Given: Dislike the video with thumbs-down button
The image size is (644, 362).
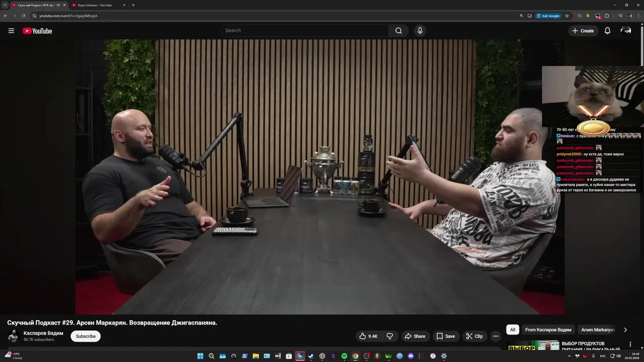Looking at the screenshot, I should 389,336.
